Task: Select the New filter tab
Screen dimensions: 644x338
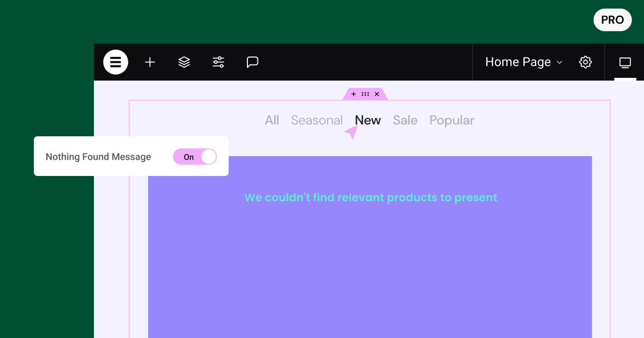Action: (368, 120)
